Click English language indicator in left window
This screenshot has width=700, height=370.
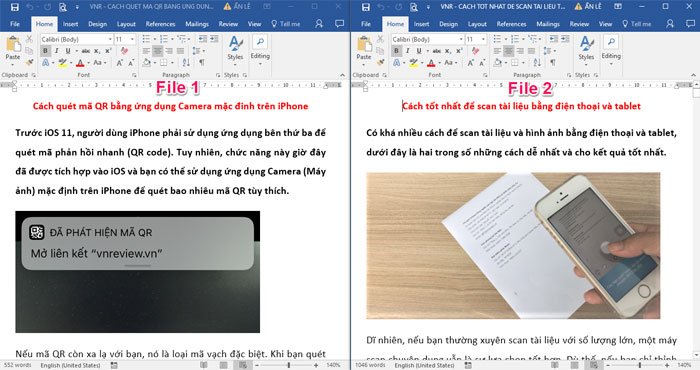tap(70, 365)
